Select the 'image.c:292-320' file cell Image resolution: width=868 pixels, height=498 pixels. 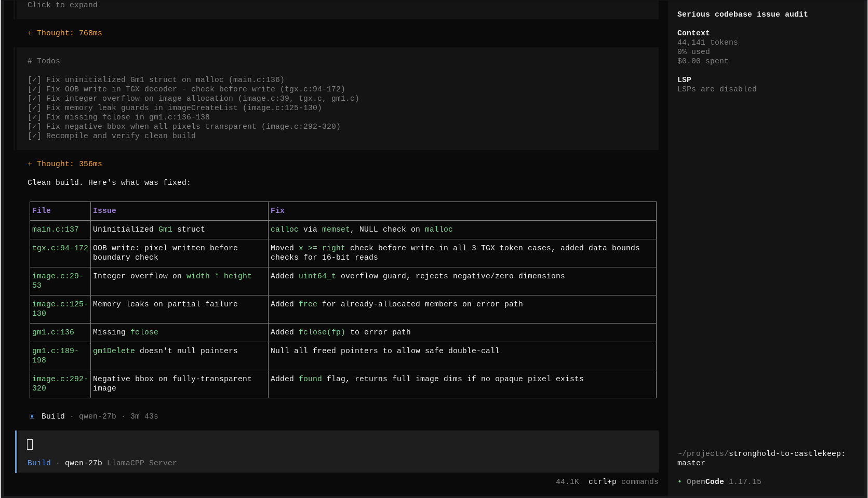tap(60, 384)
